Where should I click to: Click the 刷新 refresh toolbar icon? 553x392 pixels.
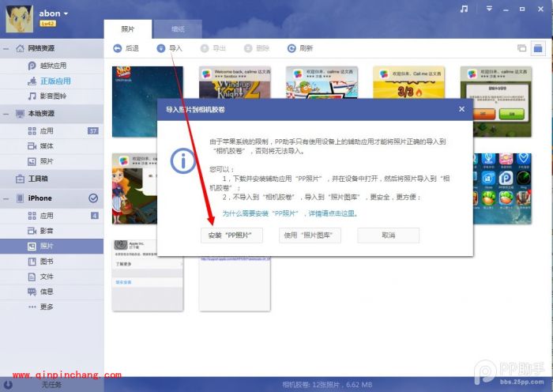tap(292, 48)
